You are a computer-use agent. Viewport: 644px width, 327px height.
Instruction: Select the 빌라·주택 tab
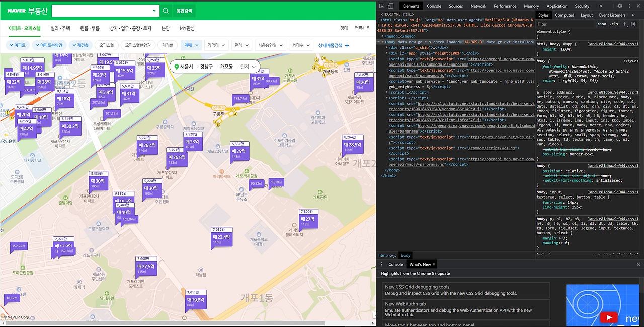tap(60, 28)
